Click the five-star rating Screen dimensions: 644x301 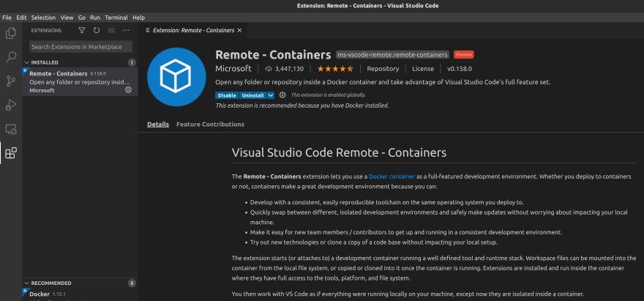coord(334,69)
